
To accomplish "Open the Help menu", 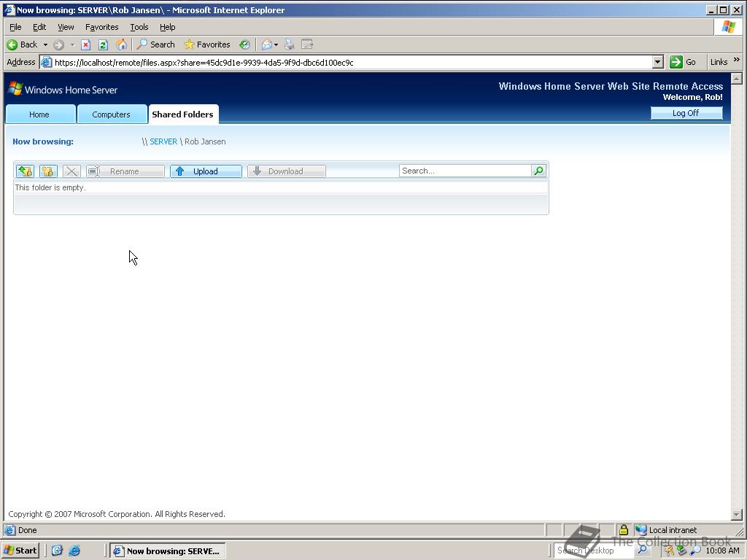I will (x=167, y=27).
